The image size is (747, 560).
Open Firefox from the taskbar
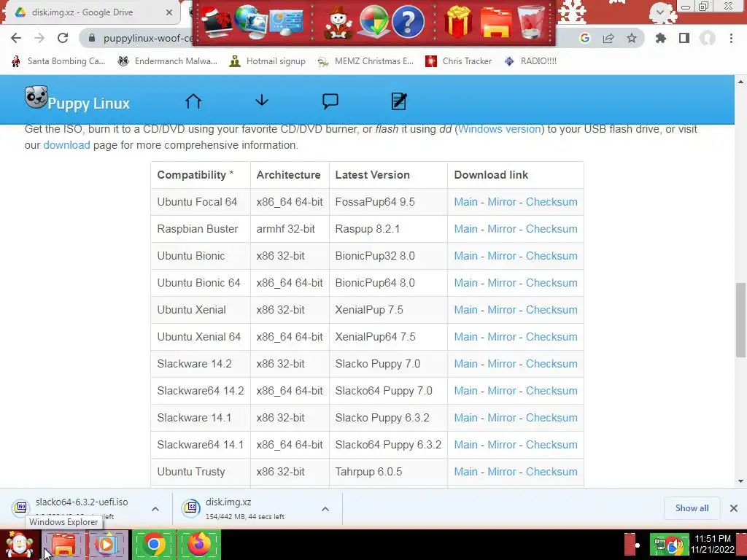click(199, 545)
